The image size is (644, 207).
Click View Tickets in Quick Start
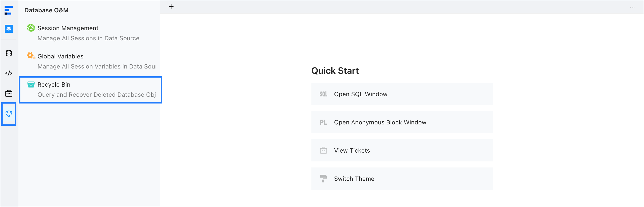(352, 151)
